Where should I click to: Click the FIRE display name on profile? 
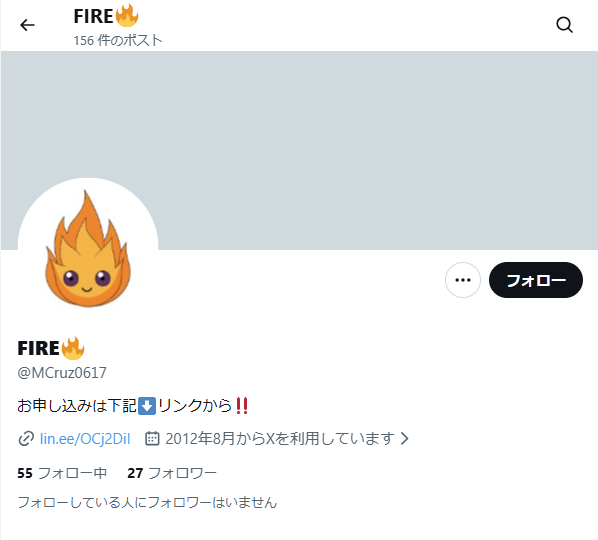click(38, 348)
